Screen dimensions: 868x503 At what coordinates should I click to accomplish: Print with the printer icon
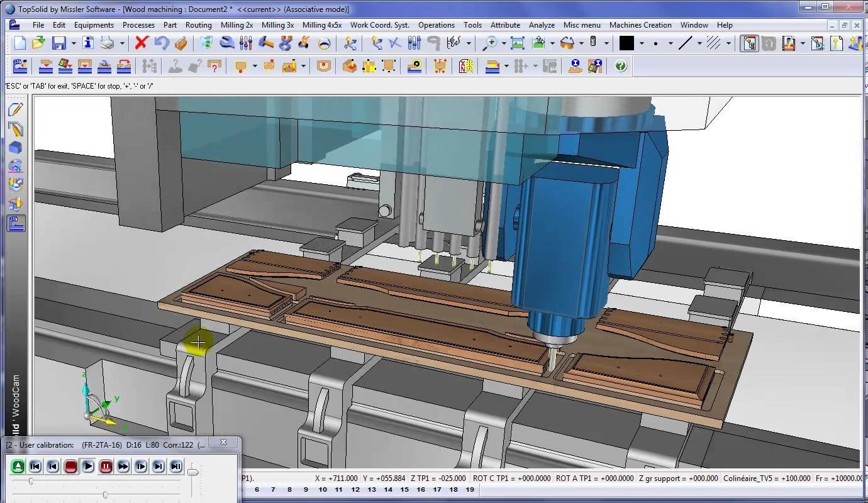coord(107,43)
